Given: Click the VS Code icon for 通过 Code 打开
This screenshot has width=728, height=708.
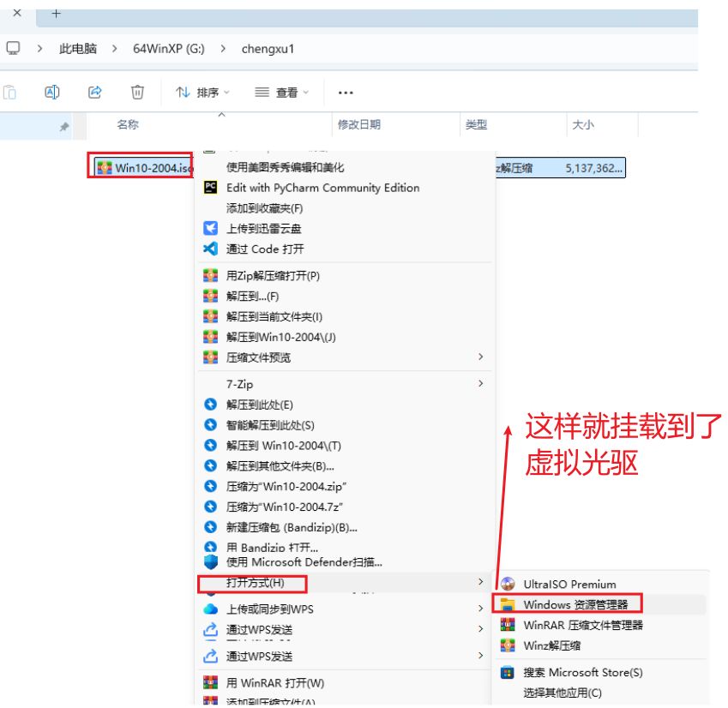Looking at the screenshot, I should click(210, 249).
